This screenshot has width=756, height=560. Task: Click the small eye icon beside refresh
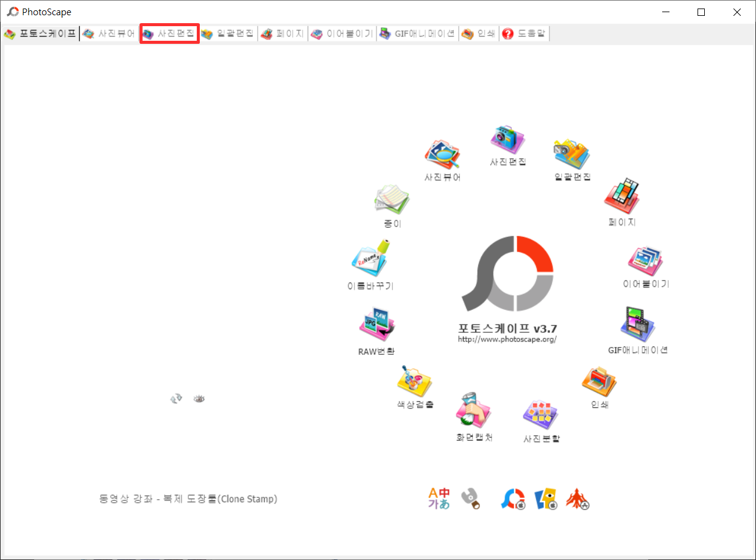point(199,399)
